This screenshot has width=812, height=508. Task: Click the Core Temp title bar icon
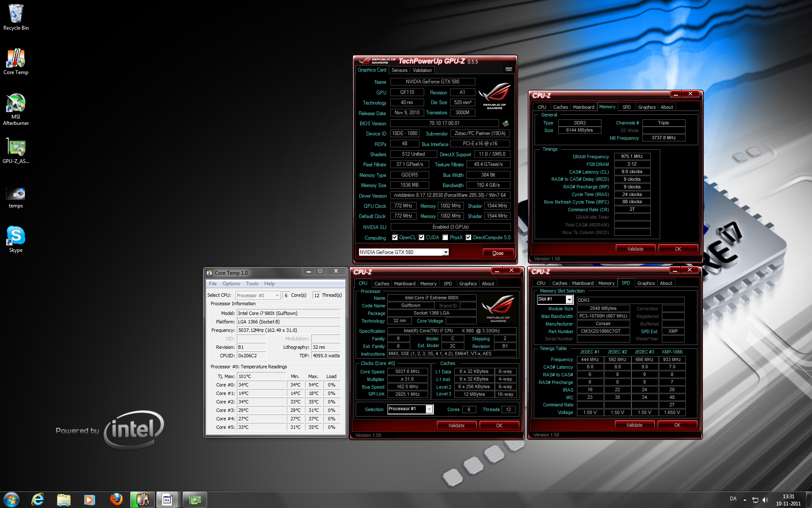(x=209, y=273)
